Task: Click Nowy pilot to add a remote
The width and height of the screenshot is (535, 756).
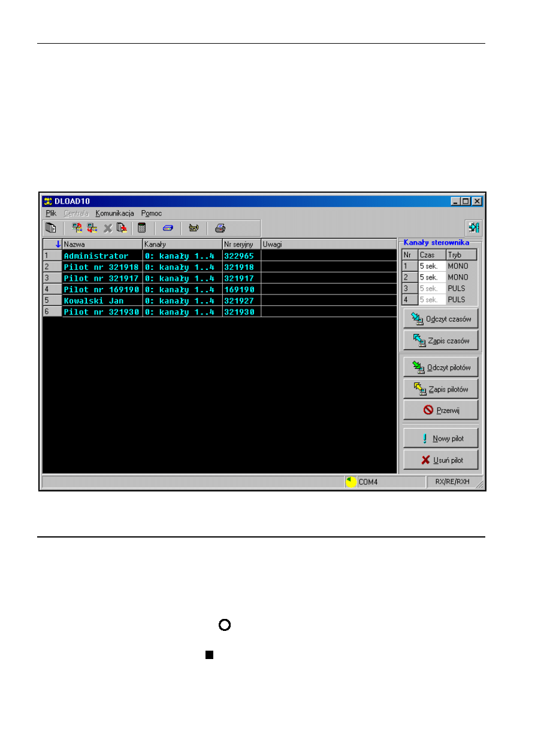Action: (x=440, y=438)
